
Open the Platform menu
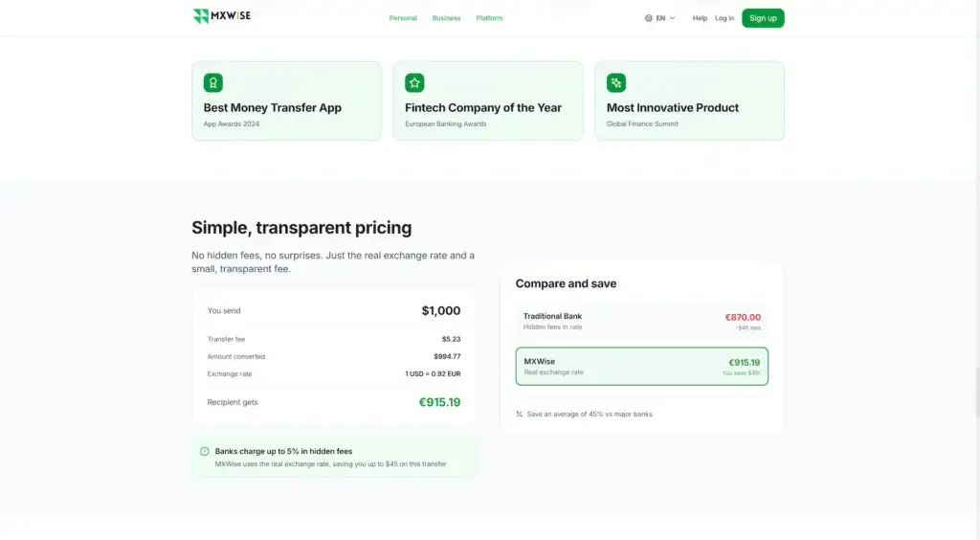(x=489, y=18)
